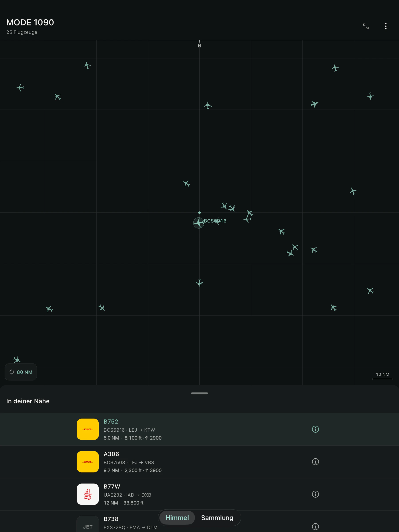Tap the In deiner Nähe heading
This screenshot has height=532, width=399.
click(x=28, y=401)
